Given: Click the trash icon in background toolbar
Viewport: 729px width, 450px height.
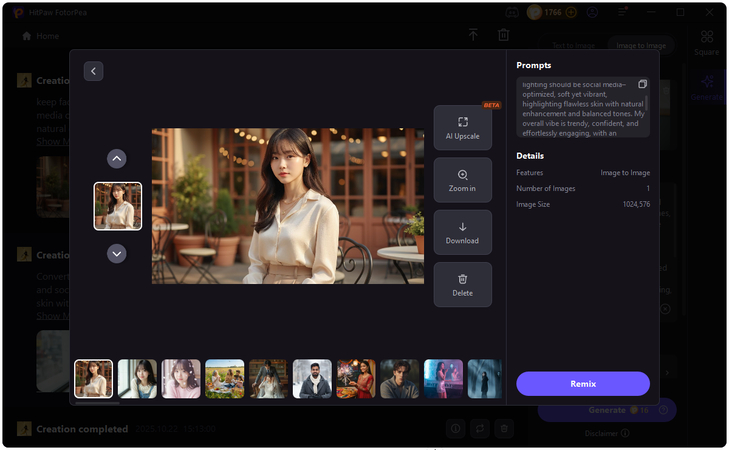Looking at the screenshot, I should point(504,34).
